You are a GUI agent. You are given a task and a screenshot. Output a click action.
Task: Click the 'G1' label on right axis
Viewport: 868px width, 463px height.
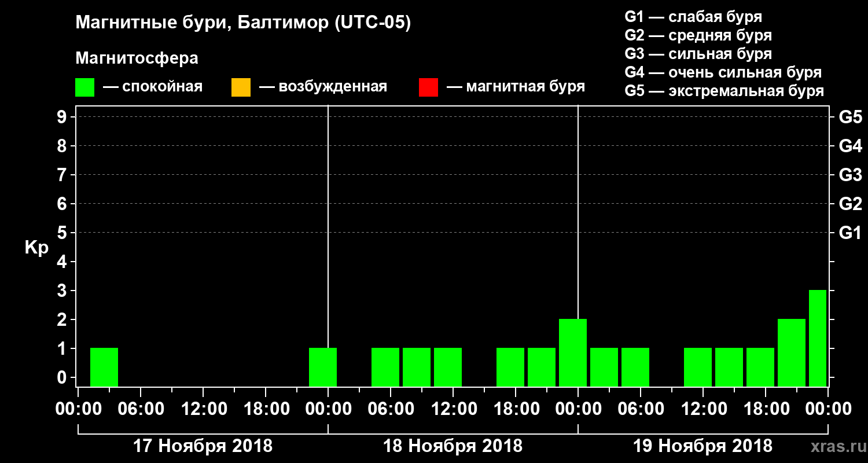(x=850, y=233)
